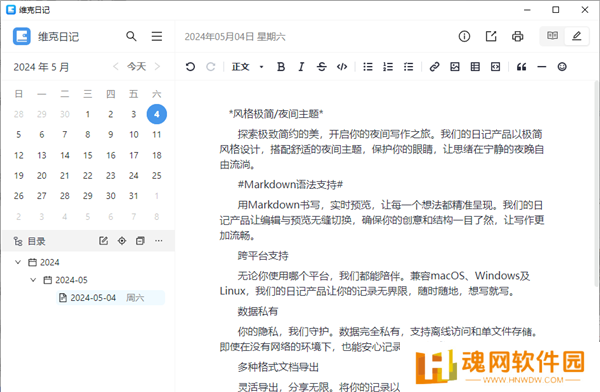Jump to today with 今天 button
Screen dimensions: 600x392
point(137,67)
